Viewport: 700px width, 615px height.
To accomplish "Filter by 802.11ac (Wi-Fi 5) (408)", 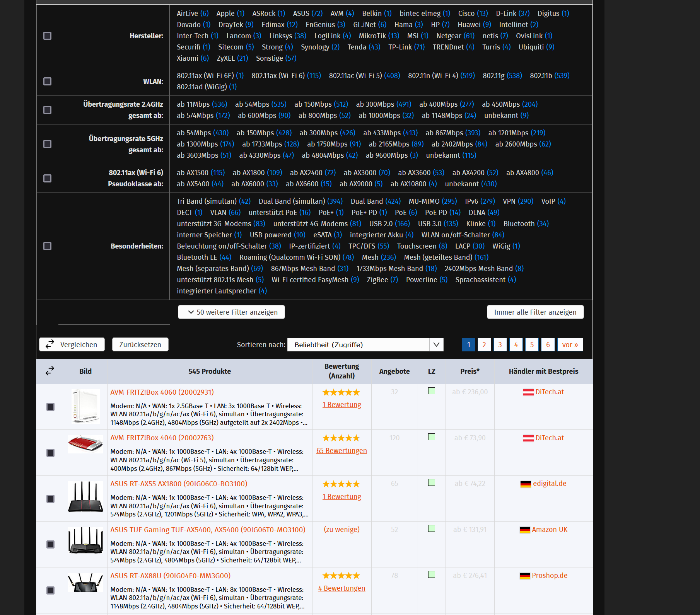I will tap(364, 75).
